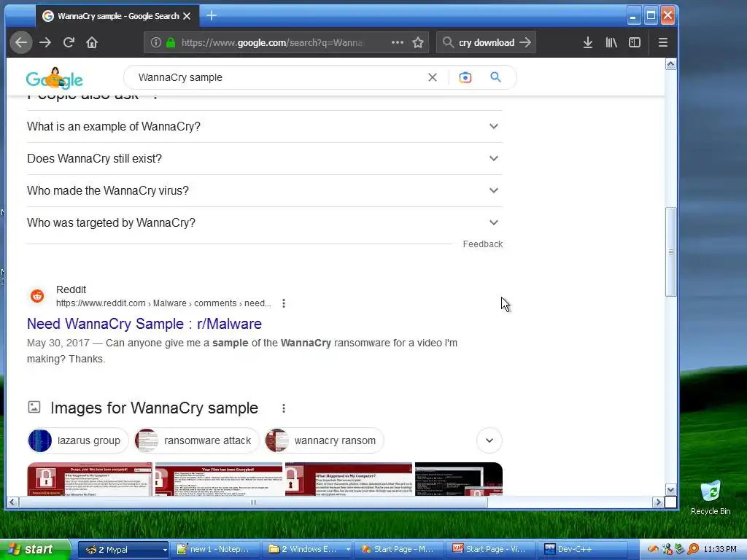Search by image with camera icon
The image size is (747, 560).
tap(465, 77)
